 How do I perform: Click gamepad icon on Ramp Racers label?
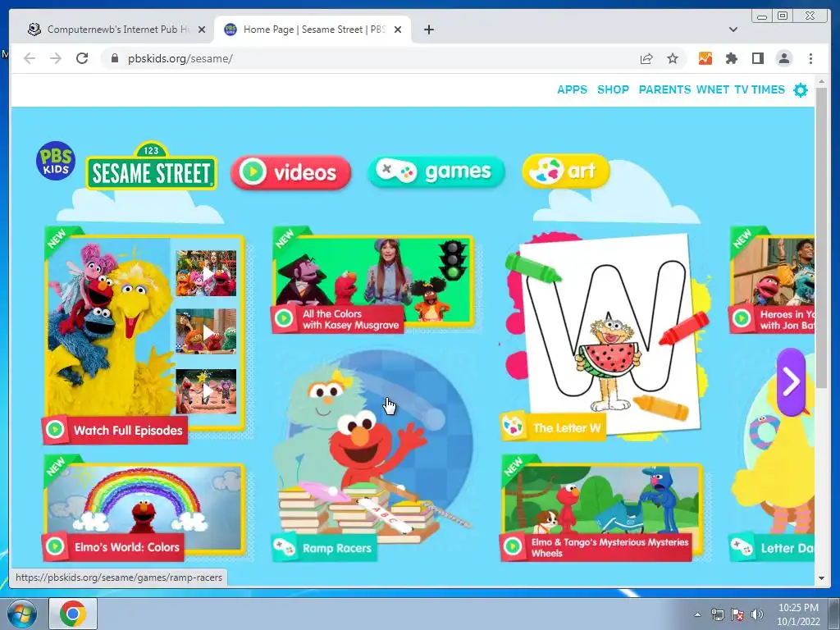[x=284, y=547]
